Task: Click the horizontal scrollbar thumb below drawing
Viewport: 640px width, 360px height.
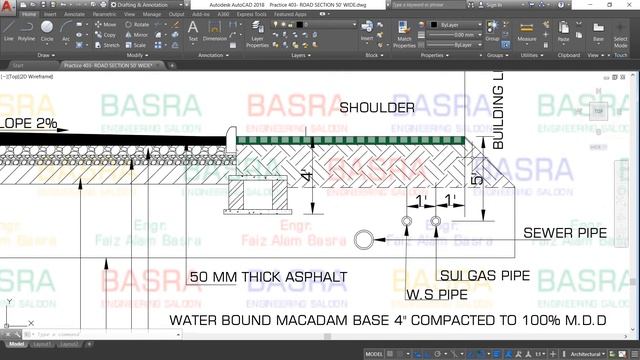Action: pos(327,336)
